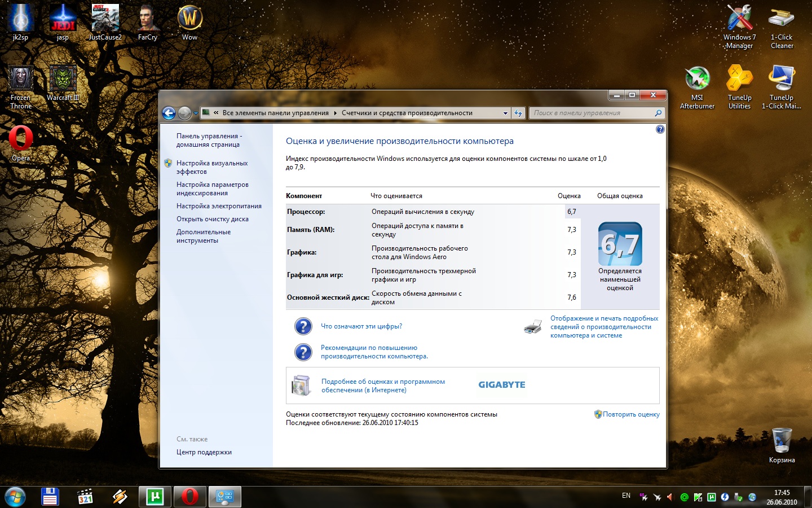The height and width of the screenshot is (508, 812).
Task: Open Настройка электропитания in sidebar
Action: tap(219, 206)
